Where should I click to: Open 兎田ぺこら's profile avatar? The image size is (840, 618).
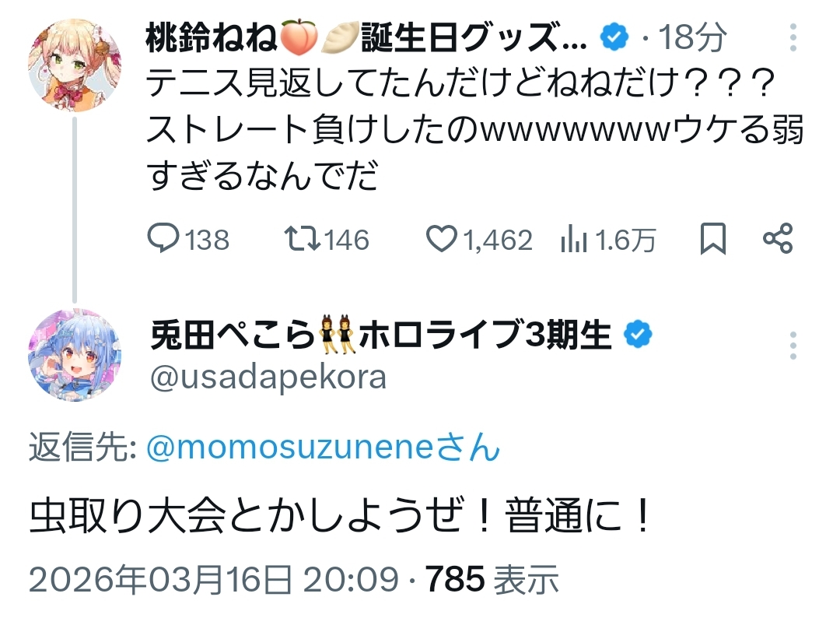click(x=75, y=355)
